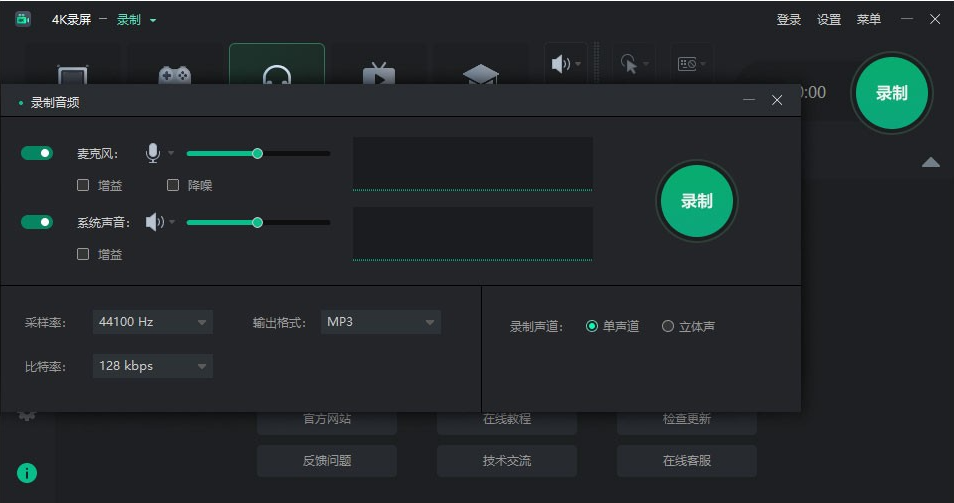Turn off the 麦克风 toggle switch
This screenshot has height=503, width=954.
coord(37,153)
